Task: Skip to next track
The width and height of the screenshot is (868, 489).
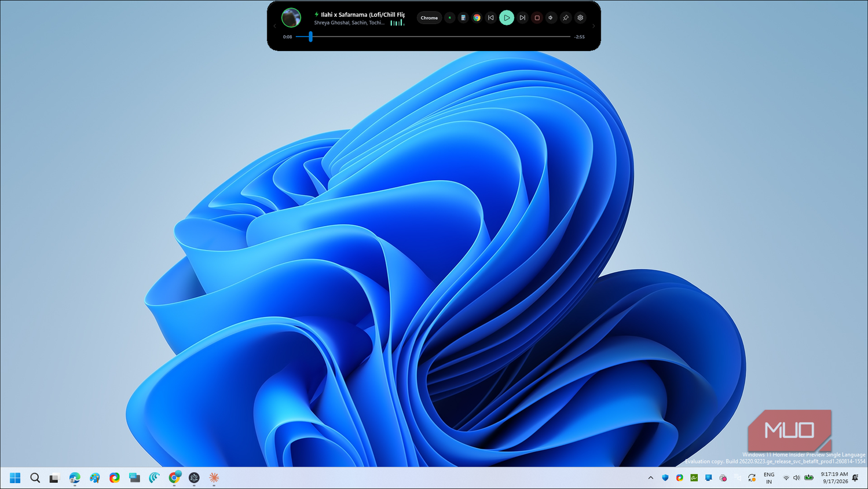Action: click(x=522, y=18)
